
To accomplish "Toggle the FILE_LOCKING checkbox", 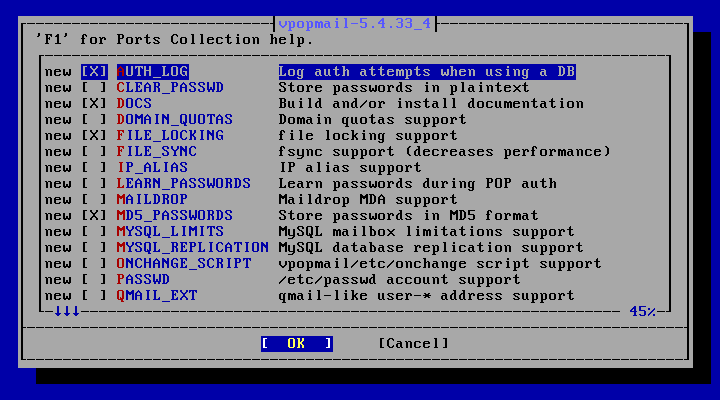I will coord(94,135).
